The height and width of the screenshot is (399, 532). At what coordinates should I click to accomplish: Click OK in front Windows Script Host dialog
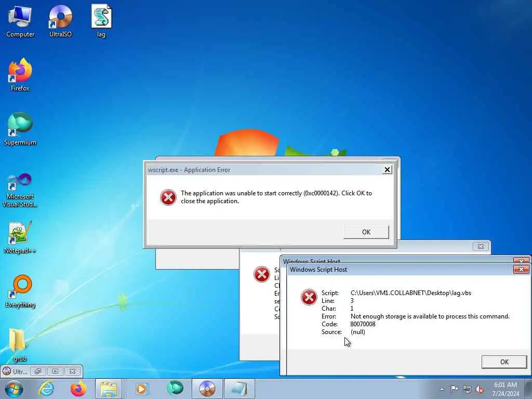pyautogui.click(x=504, y=362)
